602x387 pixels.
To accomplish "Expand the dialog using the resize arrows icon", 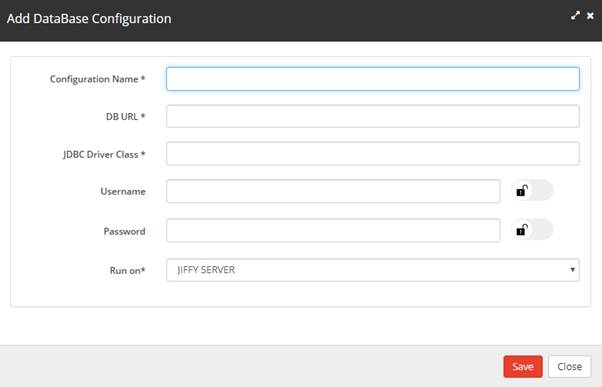I will click(575, 16).
